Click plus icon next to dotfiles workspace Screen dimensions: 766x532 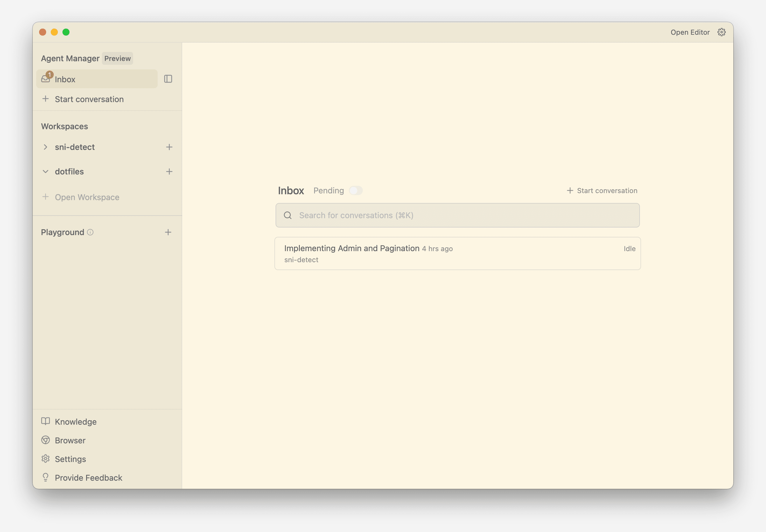[169, 171]
